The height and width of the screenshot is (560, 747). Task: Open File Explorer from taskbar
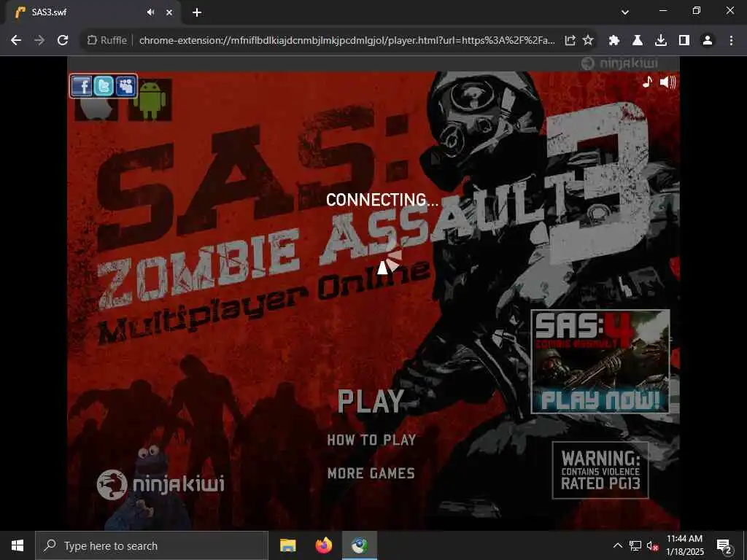[x=287, y=545]
